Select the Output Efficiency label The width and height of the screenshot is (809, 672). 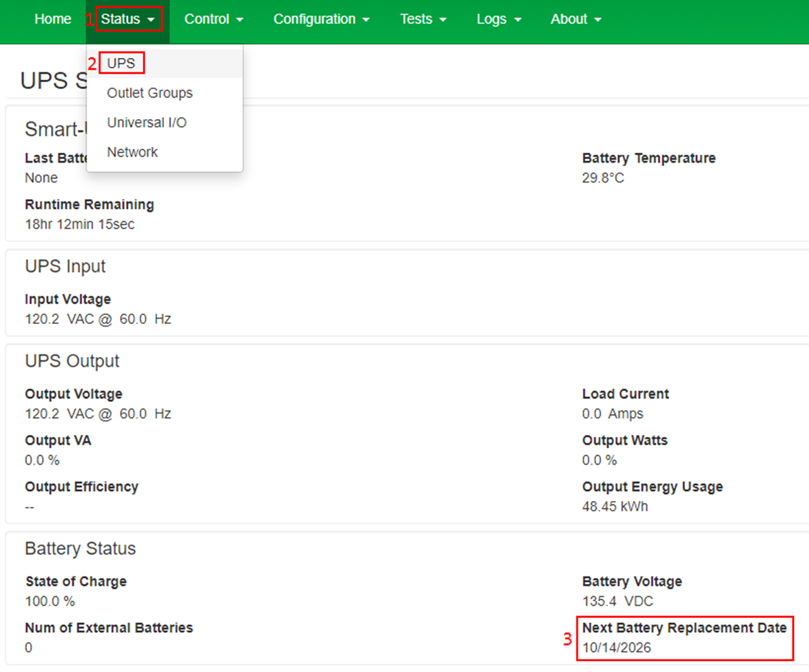pyautogui.click(x=81, y=487)
